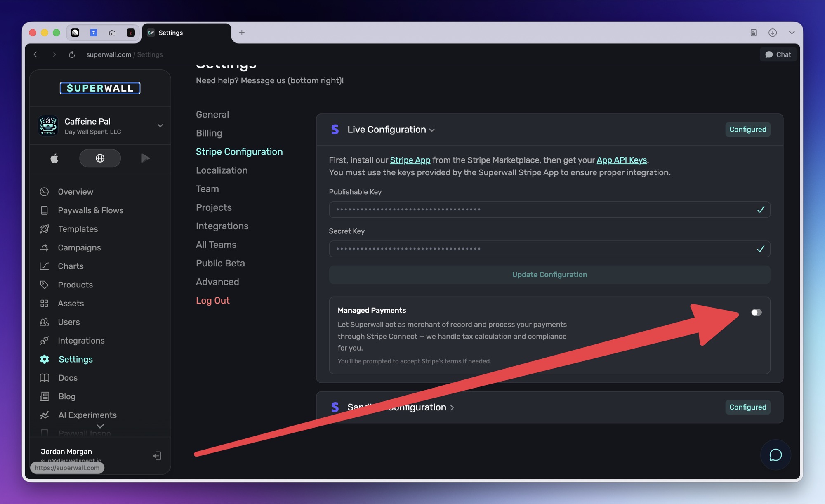Click the red Log Out link
Screen dimensions: 825x504
212,301
